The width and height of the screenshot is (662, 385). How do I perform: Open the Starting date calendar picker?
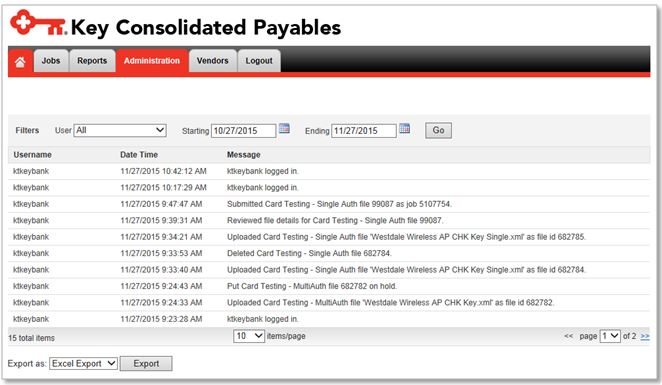284,128
